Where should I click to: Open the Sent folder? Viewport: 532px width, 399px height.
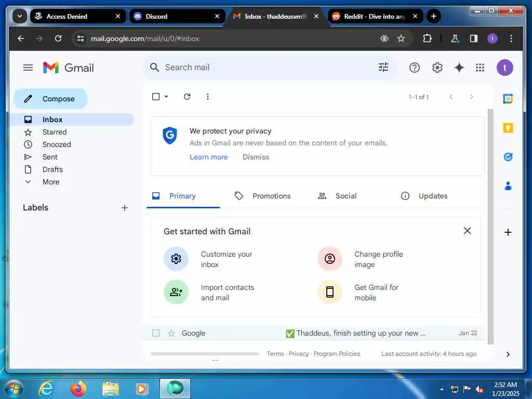[50, 157]
